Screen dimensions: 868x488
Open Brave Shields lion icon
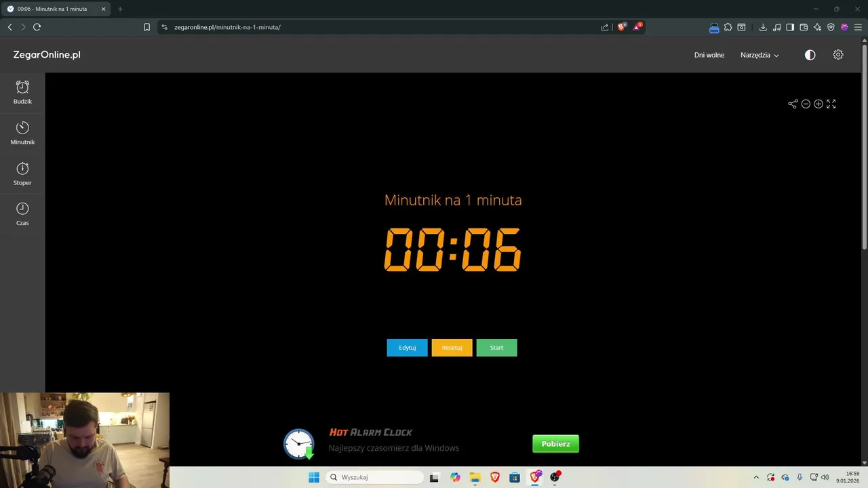(621, 27)
